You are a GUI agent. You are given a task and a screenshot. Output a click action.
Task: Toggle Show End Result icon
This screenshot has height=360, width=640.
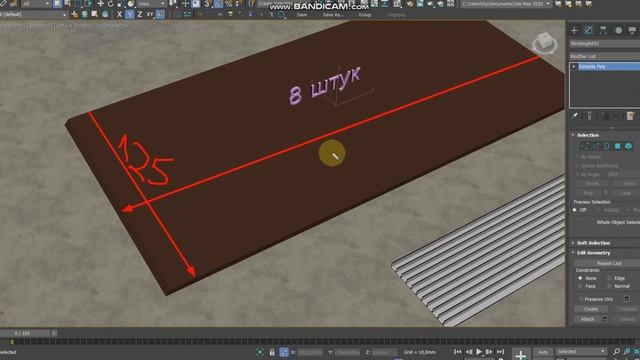tap(589, 116)
